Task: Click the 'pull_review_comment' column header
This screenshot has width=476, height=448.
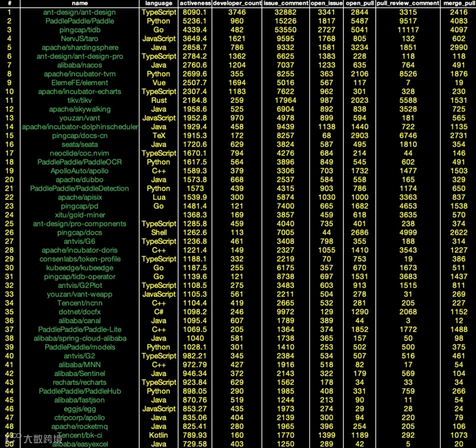Action: (408, 4)
